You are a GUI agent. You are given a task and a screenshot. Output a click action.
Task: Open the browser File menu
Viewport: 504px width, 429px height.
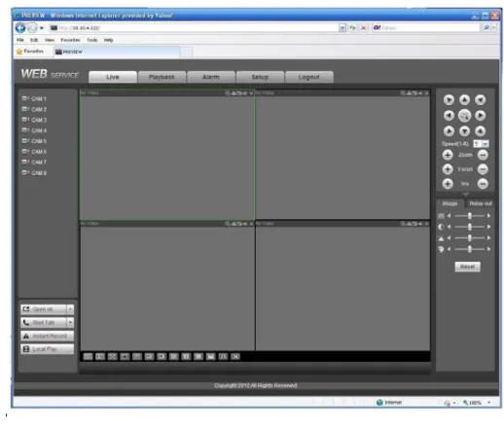[20, 40]
